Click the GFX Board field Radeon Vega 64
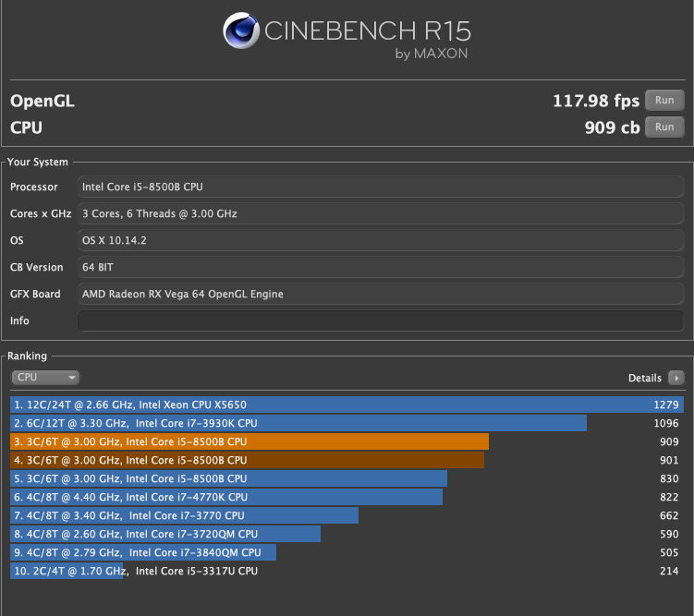Screen dimensions: 694x616 tap(380, 294)
